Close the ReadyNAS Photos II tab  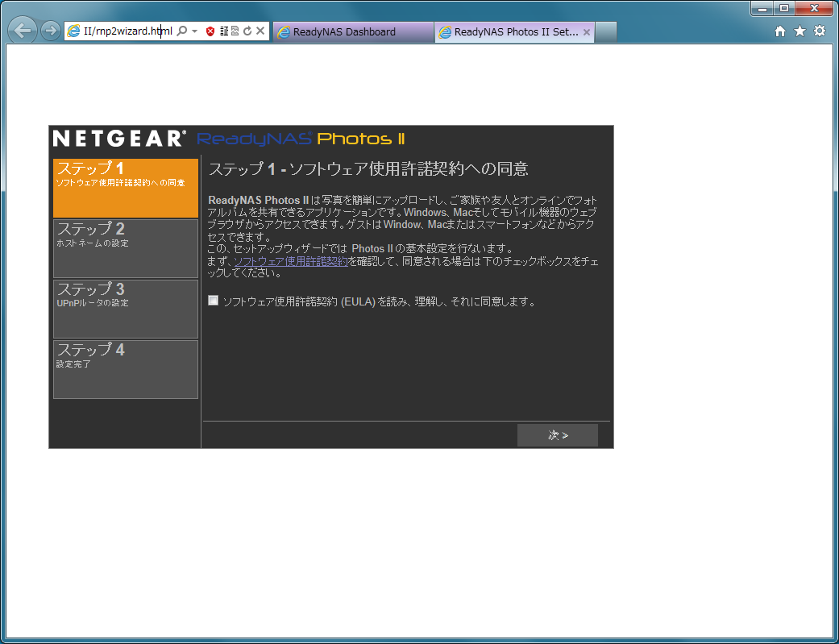click(x=587, y=32)
